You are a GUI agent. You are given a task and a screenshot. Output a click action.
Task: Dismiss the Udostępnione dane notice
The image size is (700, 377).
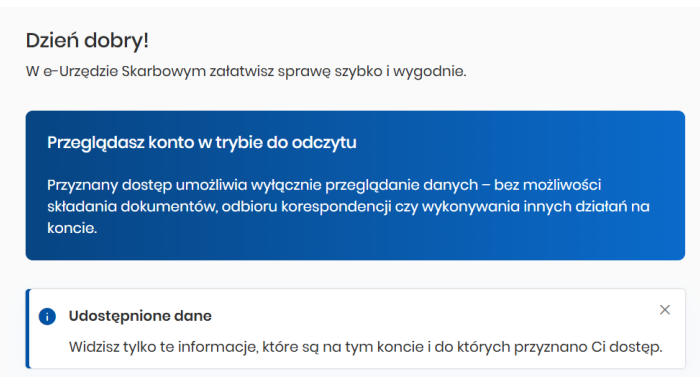pos(665,310)
